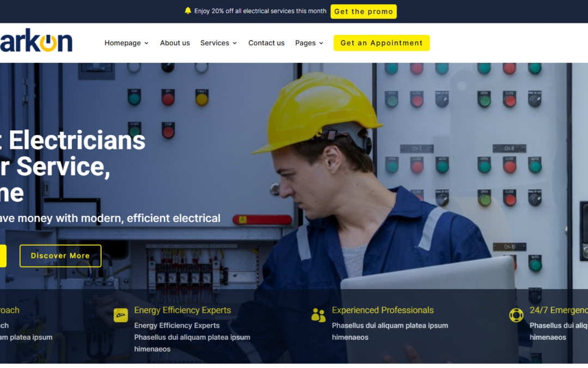Open the Energy Efficiency Experts heading
Viewport: 588px width, 368px height.
182,310
